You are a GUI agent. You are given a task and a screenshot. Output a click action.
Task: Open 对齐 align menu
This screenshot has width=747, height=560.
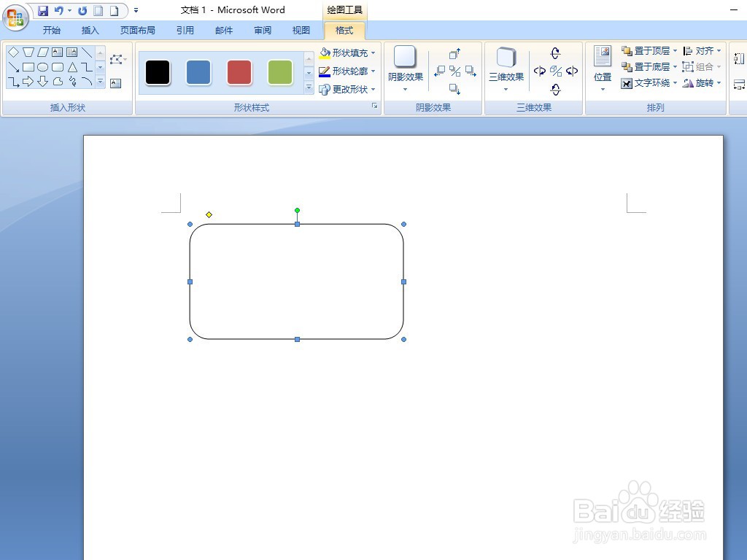point(702,51)
